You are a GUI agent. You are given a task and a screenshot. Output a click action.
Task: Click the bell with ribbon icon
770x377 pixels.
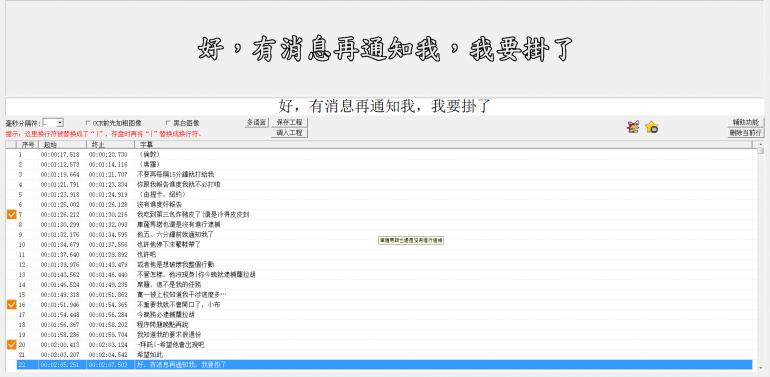click(x=633, y=127)
